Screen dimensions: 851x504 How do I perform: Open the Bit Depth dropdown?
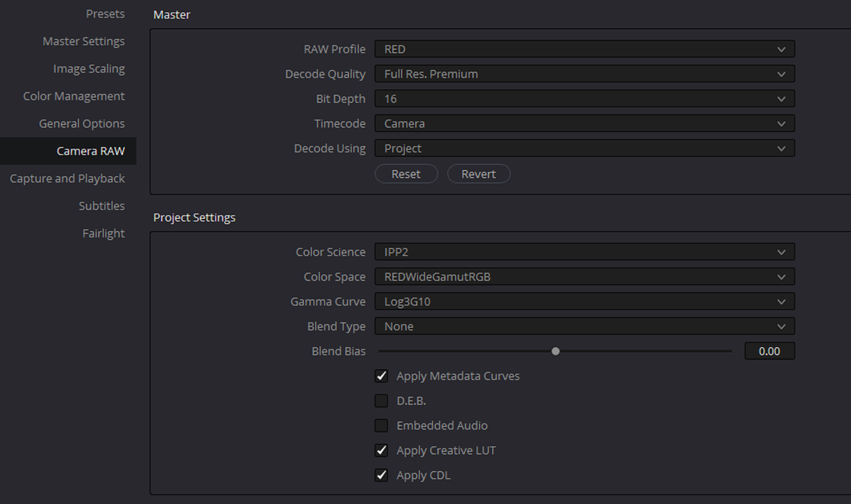584,98
